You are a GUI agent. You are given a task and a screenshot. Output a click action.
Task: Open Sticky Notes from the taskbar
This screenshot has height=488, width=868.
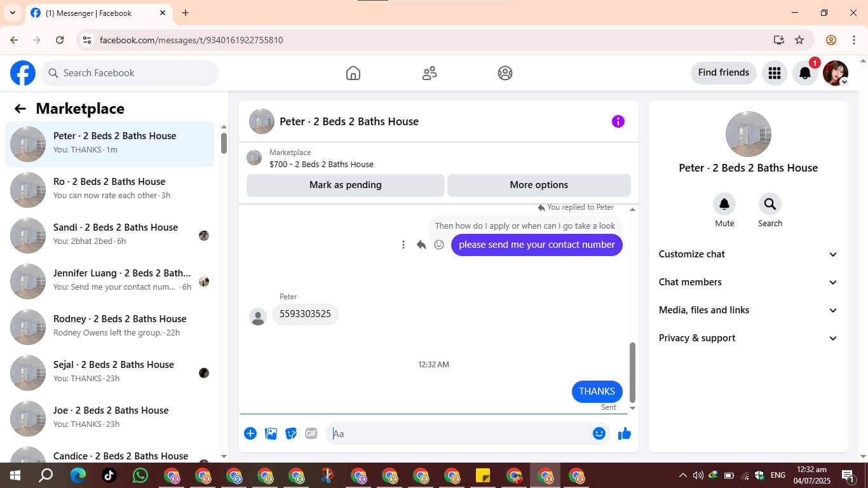point(483,475)
